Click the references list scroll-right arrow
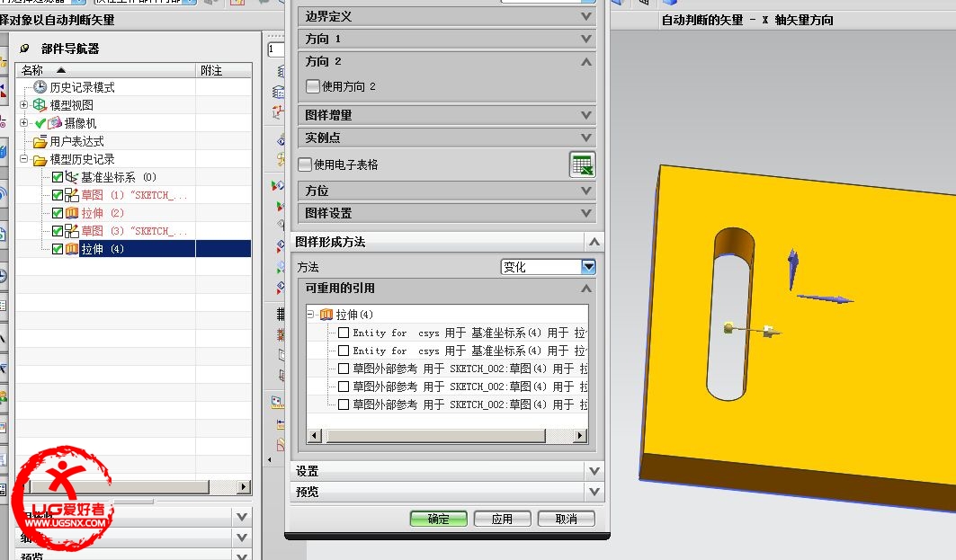 coord(580,436)
